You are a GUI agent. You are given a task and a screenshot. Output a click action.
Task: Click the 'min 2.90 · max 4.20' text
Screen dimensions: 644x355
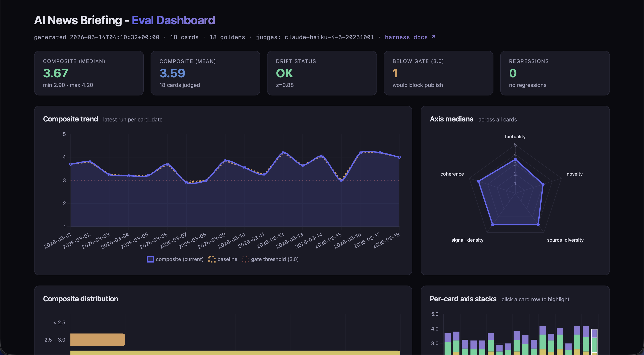pos(68,85)
